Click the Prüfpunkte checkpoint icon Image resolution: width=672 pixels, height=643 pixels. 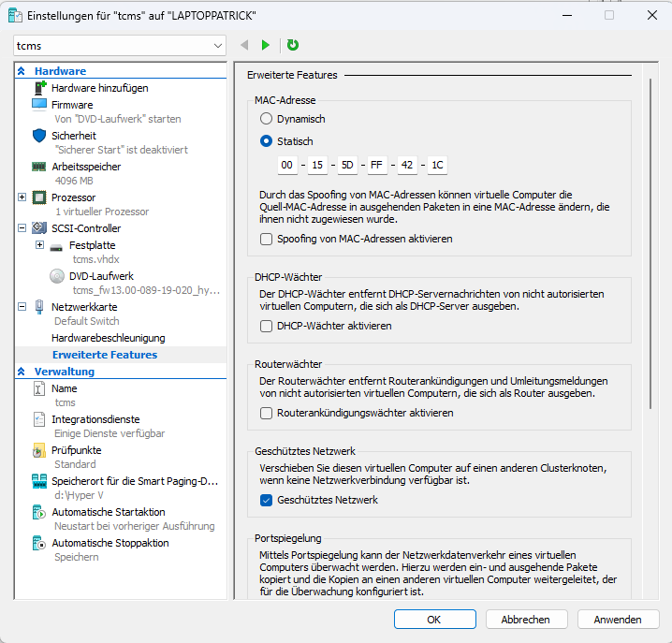click(x=39, y=450)
